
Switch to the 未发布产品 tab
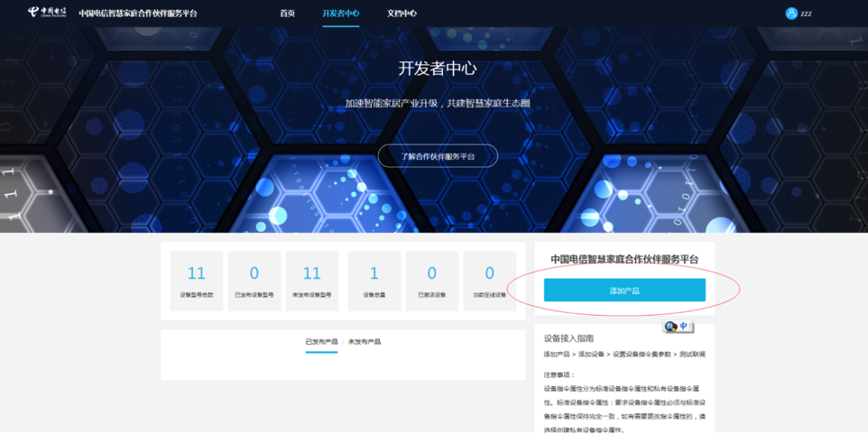coord(365,342)
